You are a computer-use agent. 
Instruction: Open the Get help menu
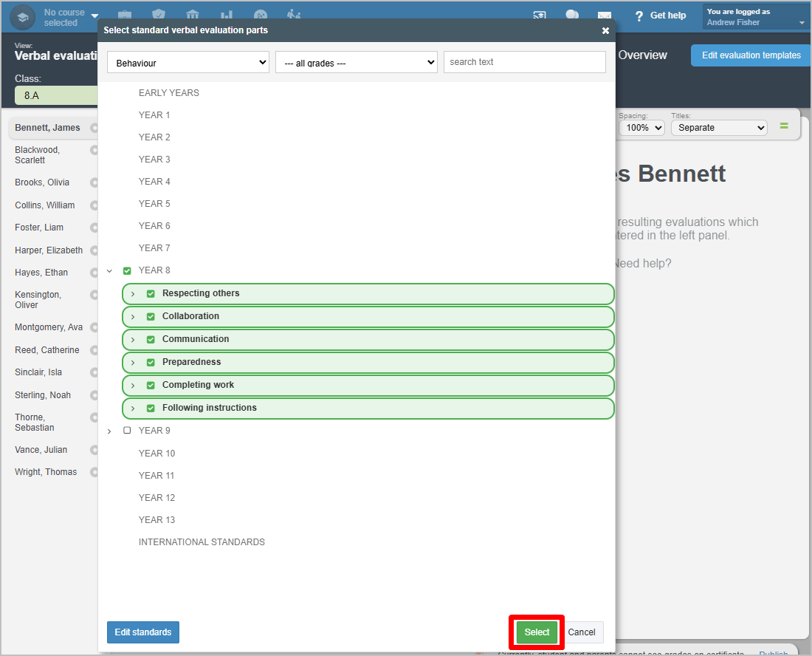click(x=660, y=16)
